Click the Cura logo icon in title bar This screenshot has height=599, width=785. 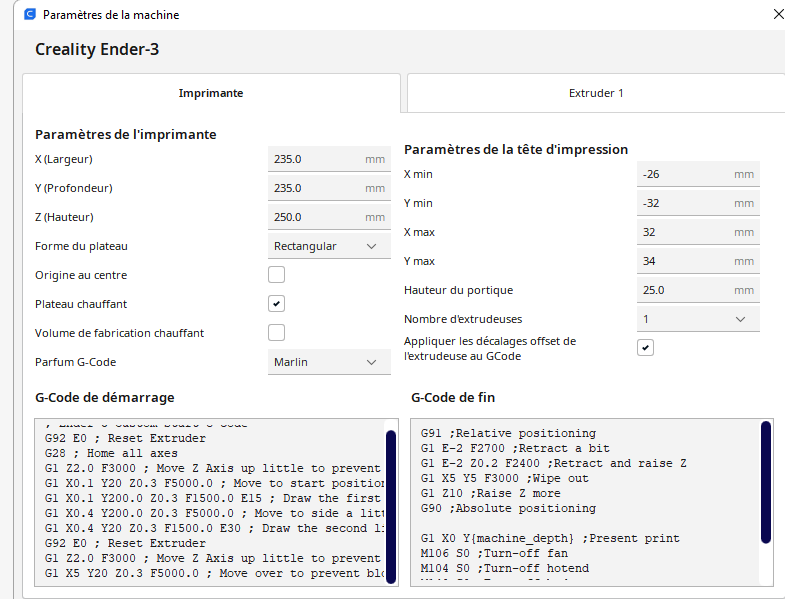(x=30, y=14)
